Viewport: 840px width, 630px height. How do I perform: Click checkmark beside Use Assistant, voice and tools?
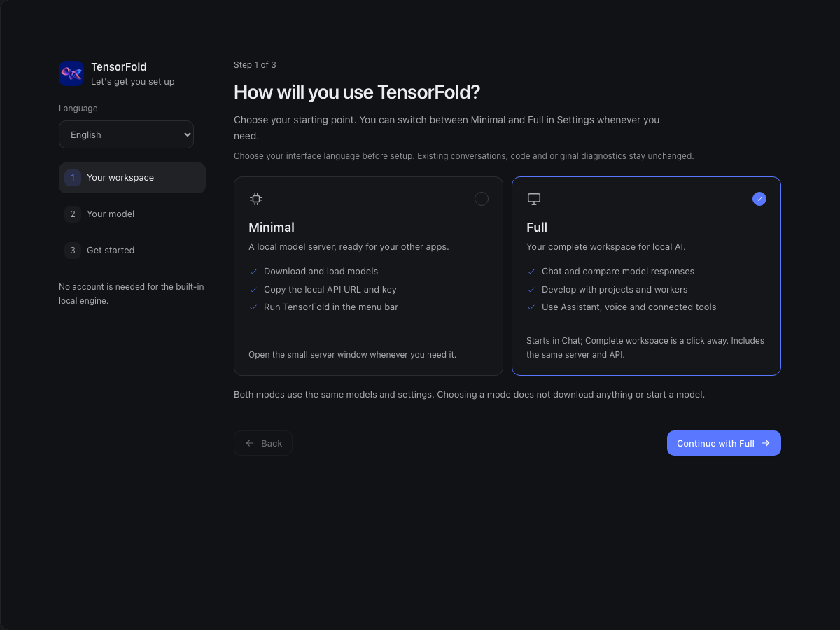[x=531, y=307]
